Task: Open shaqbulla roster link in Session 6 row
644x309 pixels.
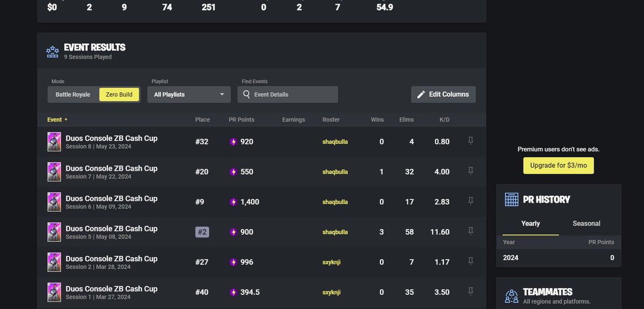Action: 335,202
